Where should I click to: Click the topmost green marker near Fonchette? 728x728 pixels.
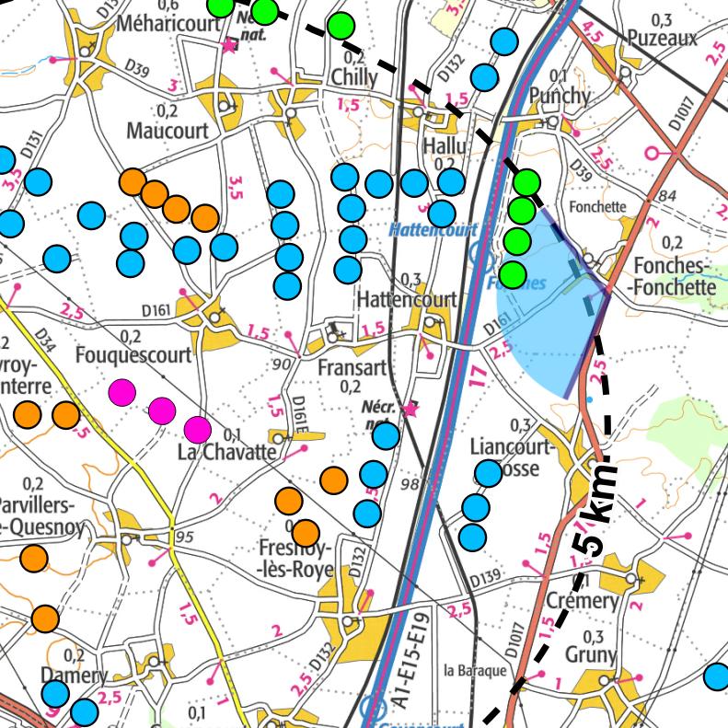[526, 182]
